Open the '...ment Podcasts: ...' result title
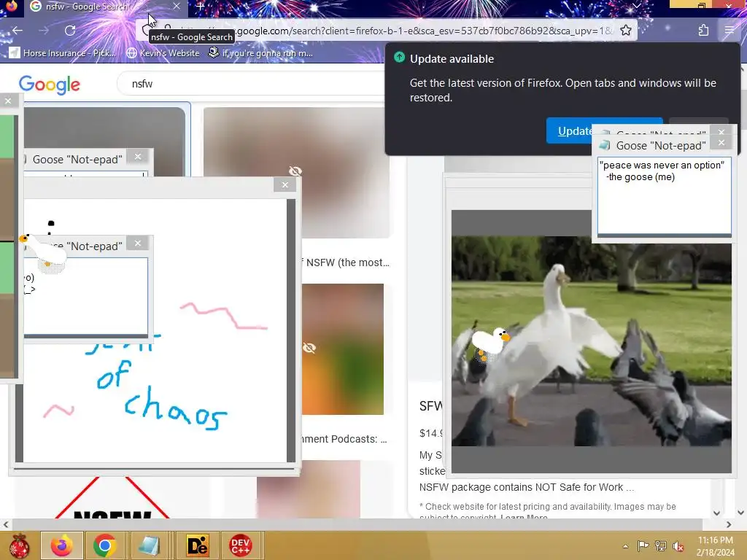The image size is (747, 560). 344,439
